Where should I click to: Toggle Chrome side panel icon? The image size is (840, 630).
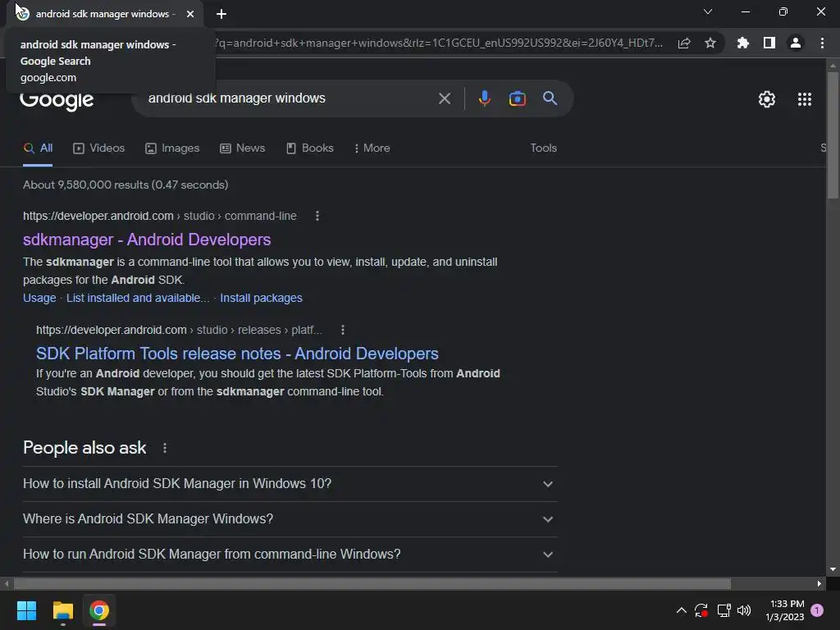[769, 43]
